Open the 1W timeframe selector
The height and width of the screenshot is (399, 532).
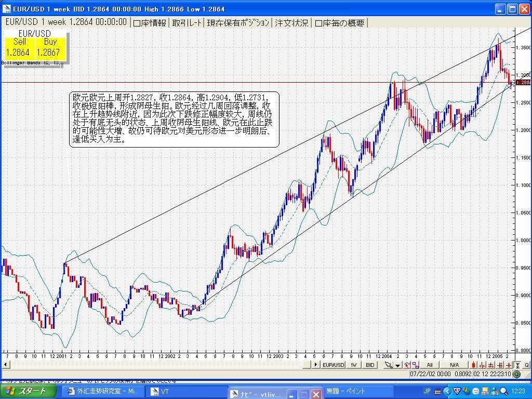pos(353,365)
